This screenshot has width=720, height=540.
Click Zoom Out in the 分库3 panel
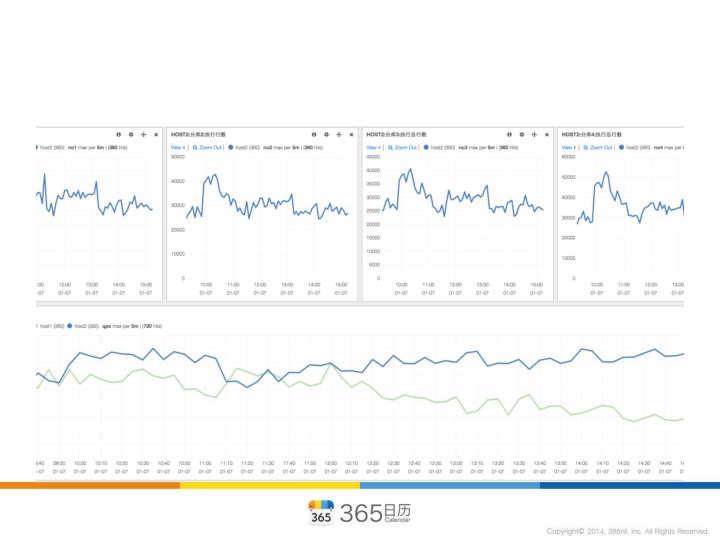pyautogui.click(x=402, y=147)
